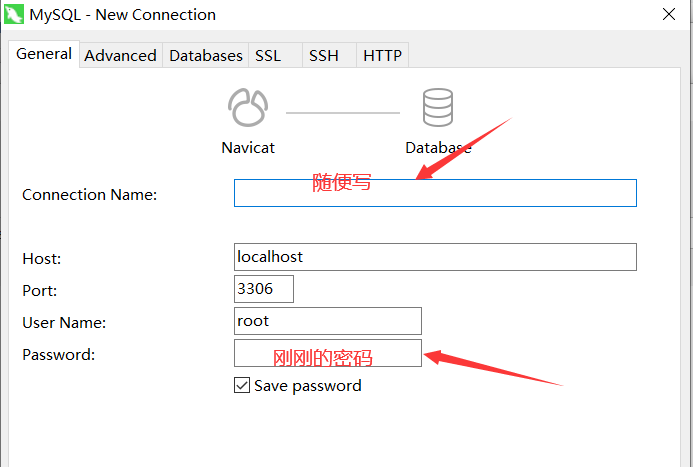The width and height of the screenshot is (693, 467).
Task: Open the Advanced tab
Action: click(121, 56)
